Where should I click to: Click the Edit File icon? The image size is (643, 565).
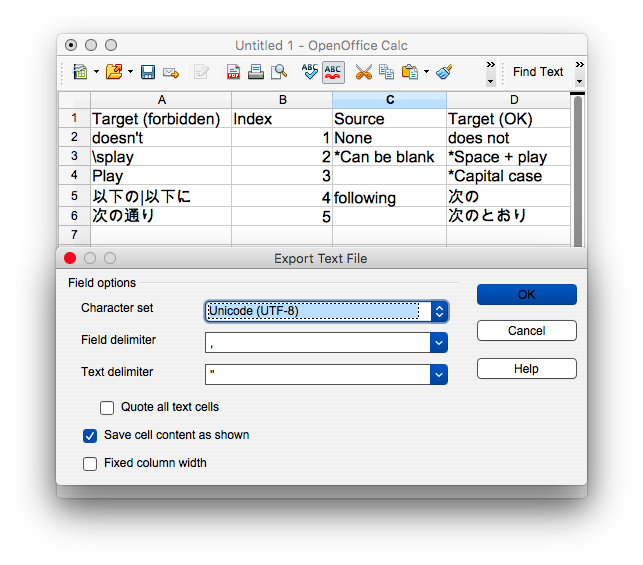point(201,72)
